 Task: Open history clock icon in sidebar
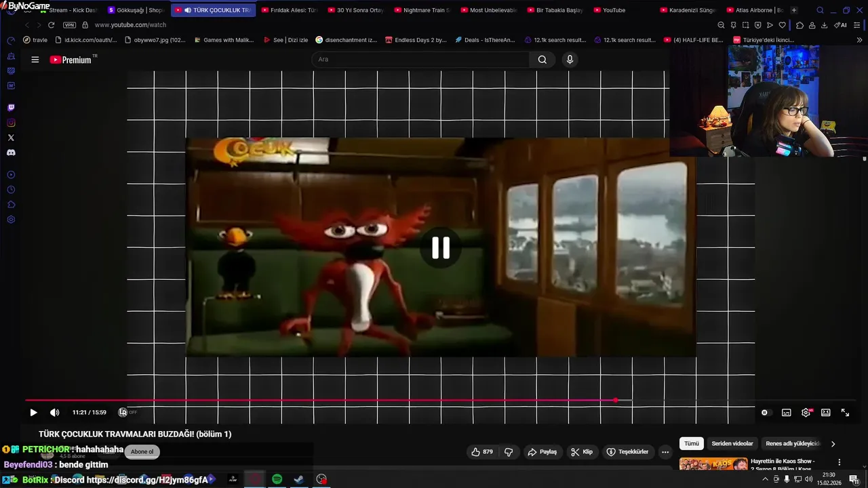(x=11, y=190)
